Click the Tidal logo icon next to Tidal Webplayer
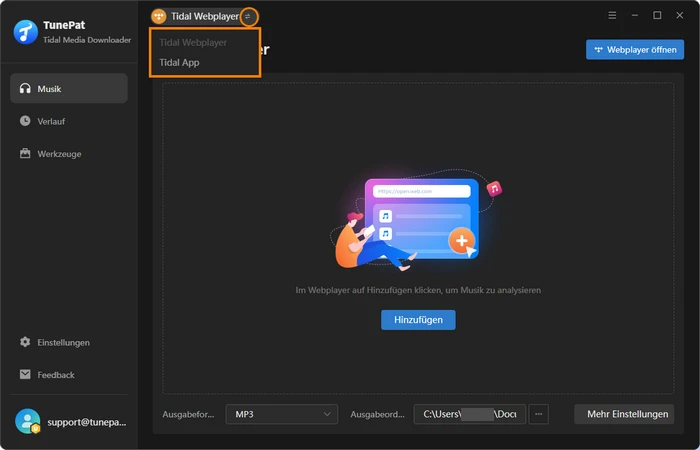 158,17
